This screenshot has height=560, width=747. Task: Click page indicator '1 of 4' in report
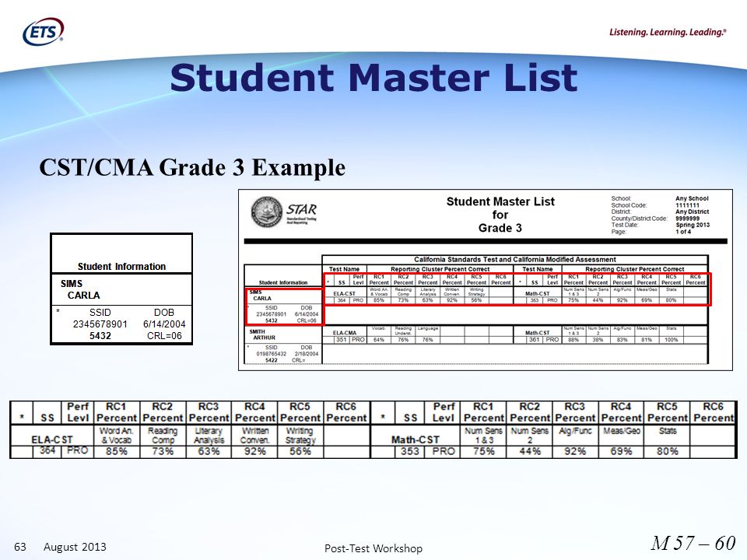coord(682,232)
